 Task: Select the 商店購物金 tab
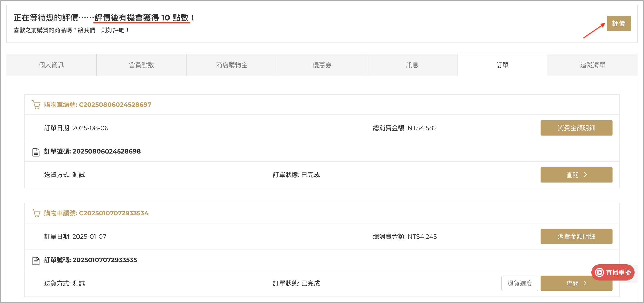232,65
